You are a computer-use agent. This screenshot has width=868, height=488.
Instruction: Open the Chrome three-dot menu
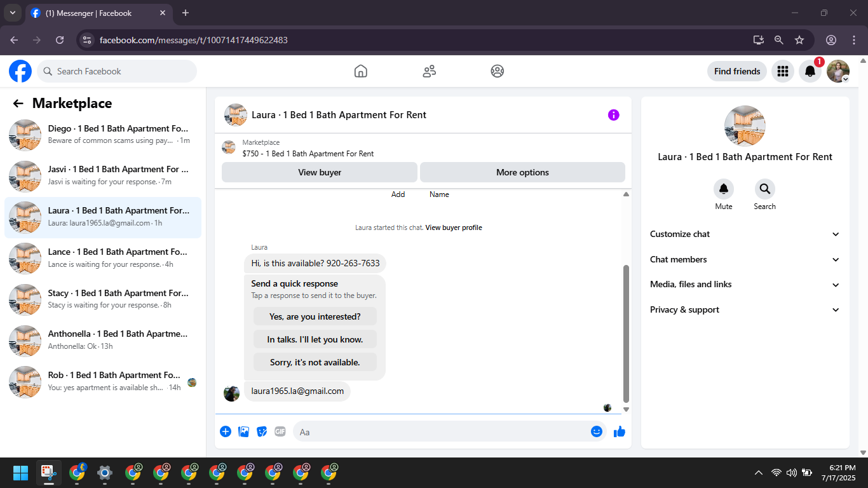(854, 40)
